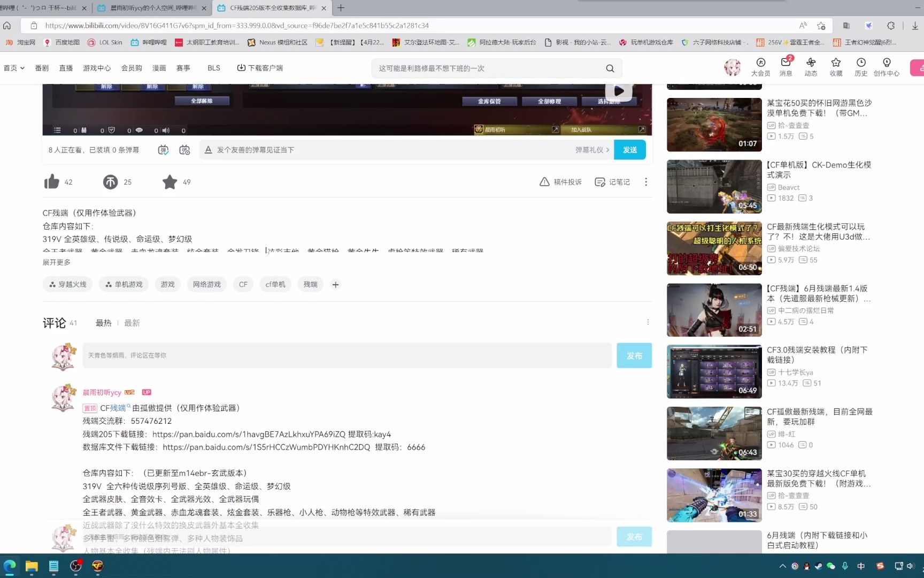Open the 大会员 icon
The height and width of the screenshot is (578, 924).
[x=760, y=67]
